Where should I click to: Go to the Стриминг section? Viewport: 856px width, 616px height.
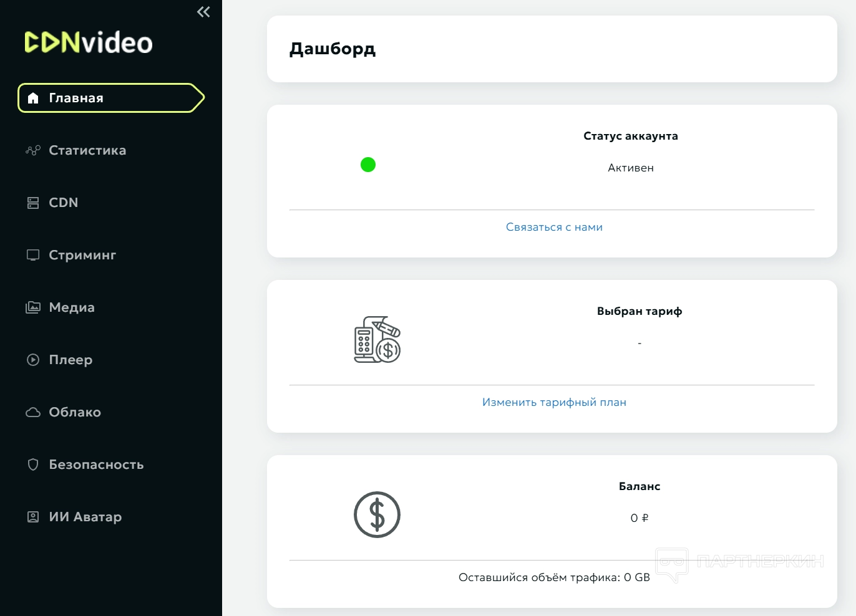[82, 255]
